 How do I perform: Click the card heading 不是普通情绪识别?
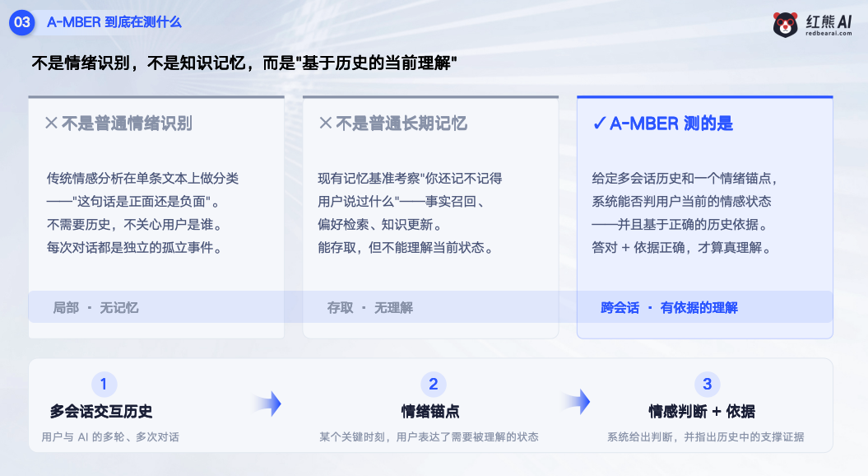127,123
